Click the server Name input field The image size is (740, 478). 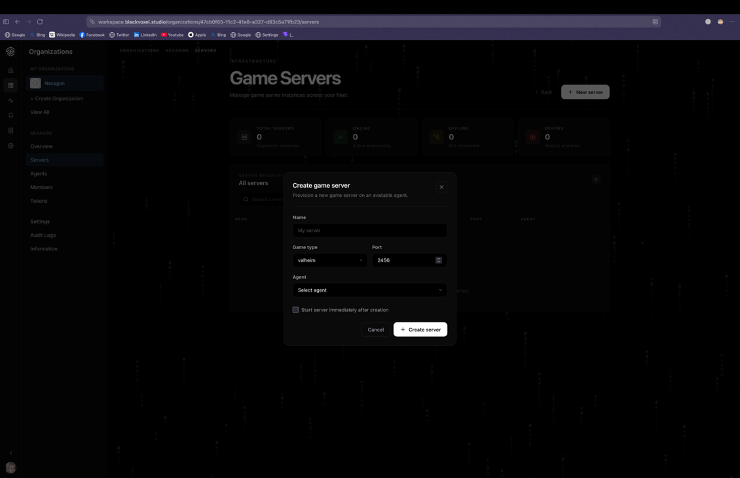[x=370, y=230]
